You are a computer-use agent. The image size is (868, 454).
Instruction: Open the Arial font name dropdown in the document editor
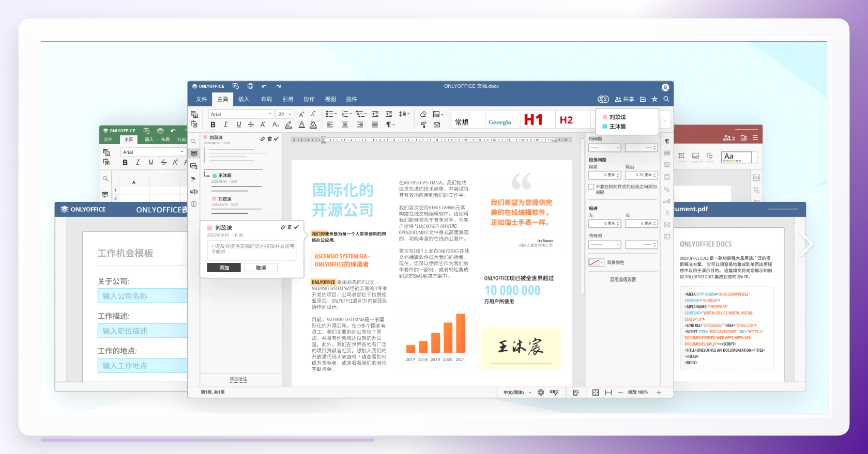coord(241,114)
